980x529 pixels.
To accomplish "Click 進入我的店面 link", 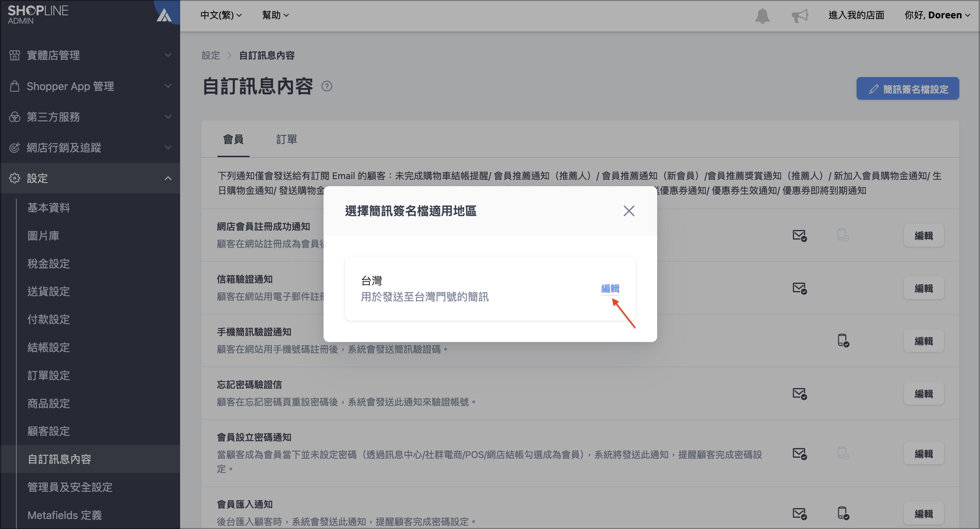I will (856, 15).
